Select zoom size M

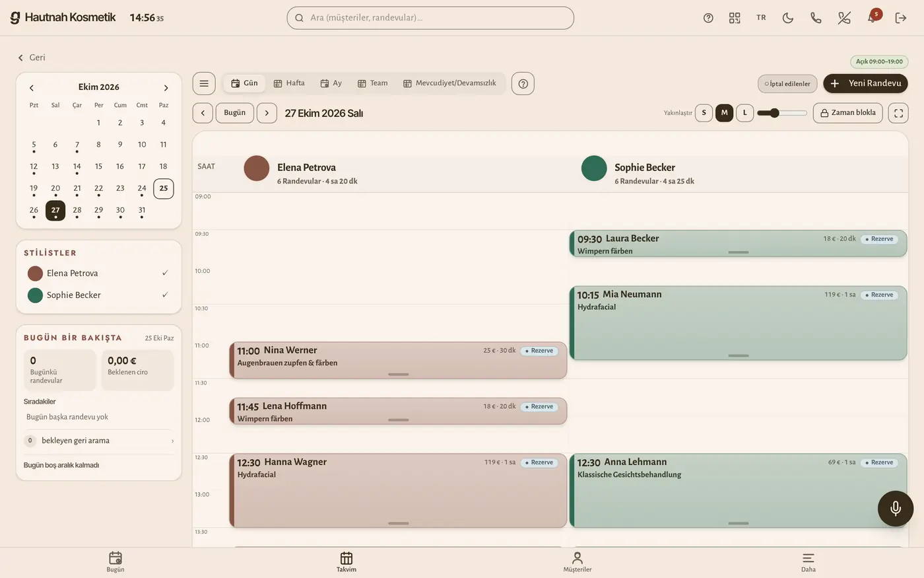(x=724, y=113)
